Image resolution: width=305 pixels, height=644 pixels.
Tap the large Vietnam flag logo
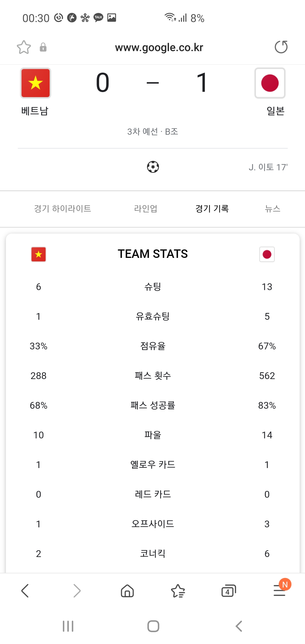36,83
